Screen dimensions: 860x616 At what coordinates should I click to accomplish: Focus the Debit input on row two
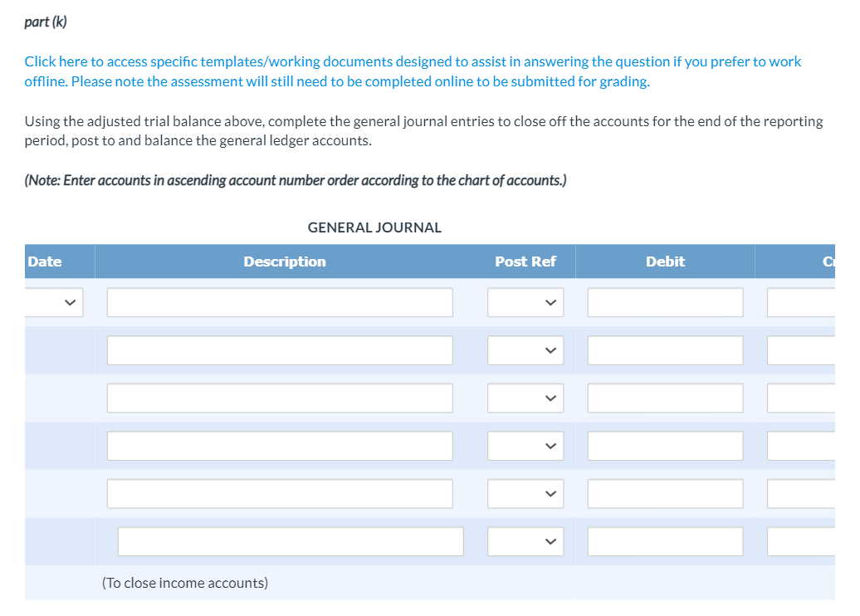point(664,350)
